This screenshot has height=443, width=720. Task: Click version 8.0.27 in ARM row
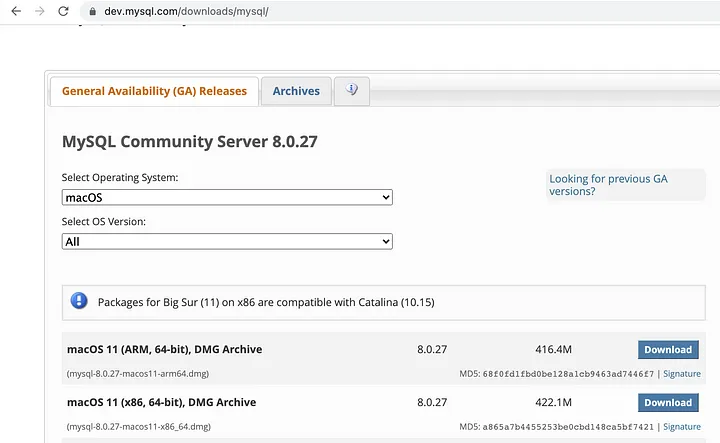[432, 349]
